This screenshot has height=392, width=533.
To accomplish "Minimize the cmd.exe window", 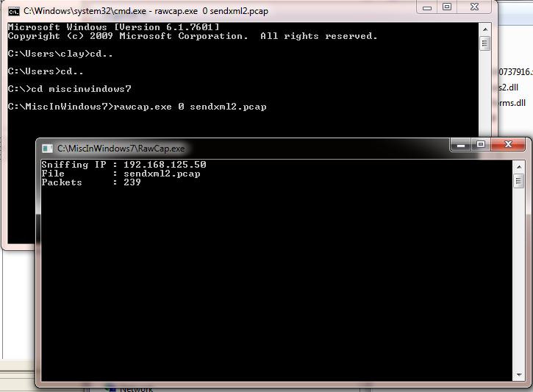I will [427, 7].
